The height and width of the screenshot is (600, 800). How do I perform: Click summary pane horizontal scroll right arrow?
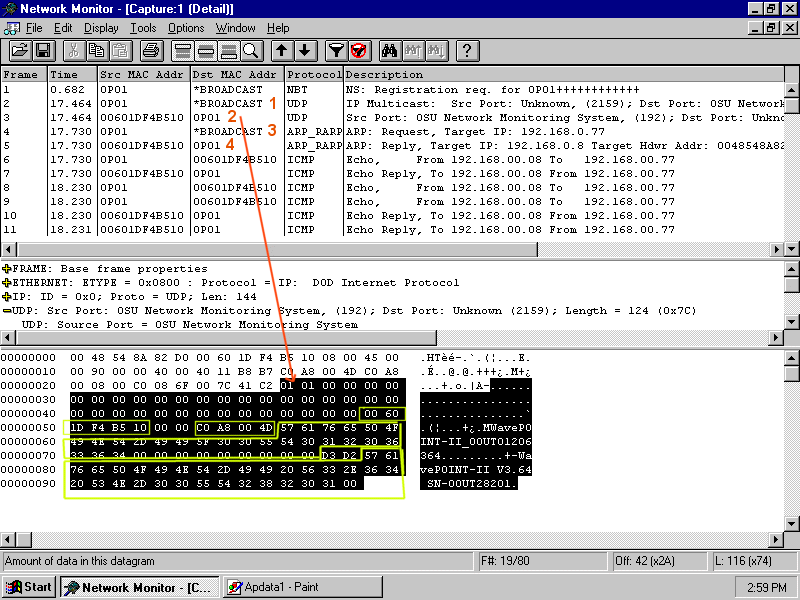point(777,249)
